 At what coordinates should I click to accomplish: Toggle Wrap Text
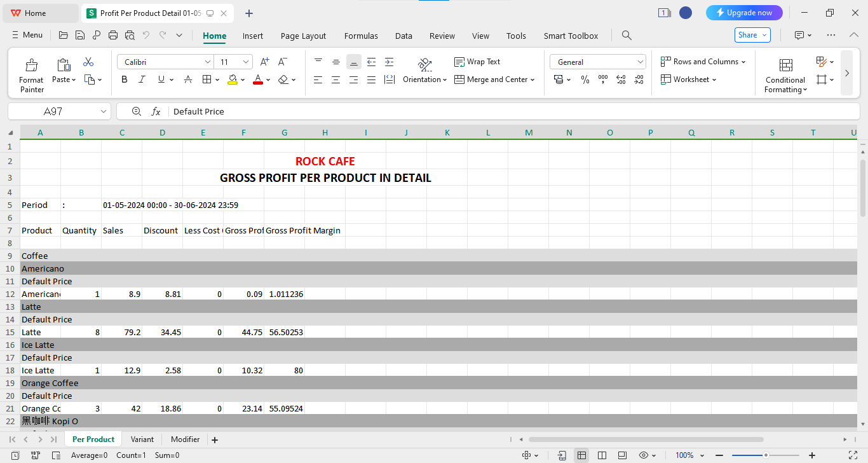(477, 62)
